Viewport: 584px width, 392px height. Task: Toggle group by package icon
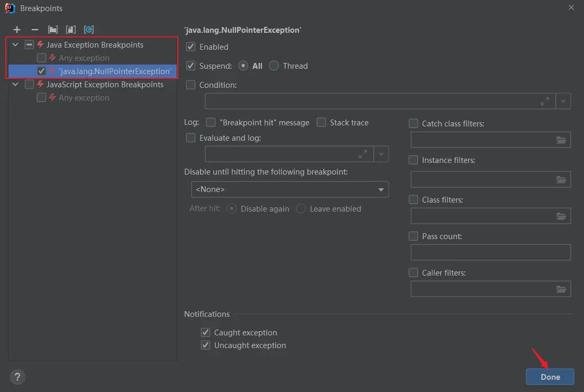pos(53,30)
